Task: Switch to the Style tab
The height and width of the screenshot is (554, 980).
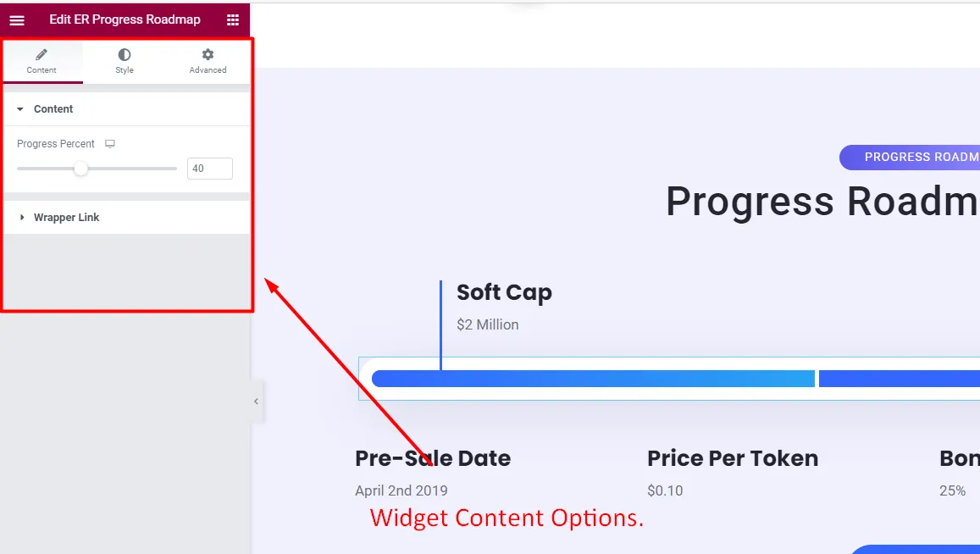Action: [124, 61]
